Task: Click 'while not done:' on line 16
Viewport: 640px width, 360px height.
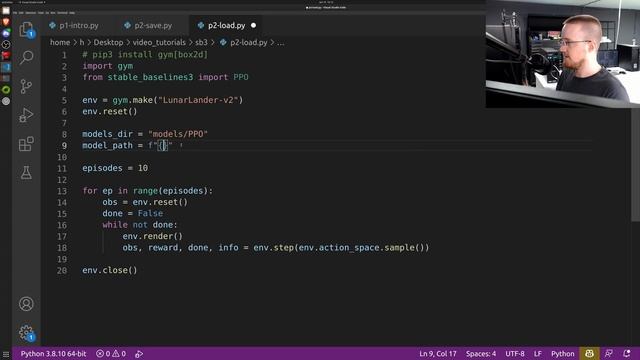Action: (140, 225)
